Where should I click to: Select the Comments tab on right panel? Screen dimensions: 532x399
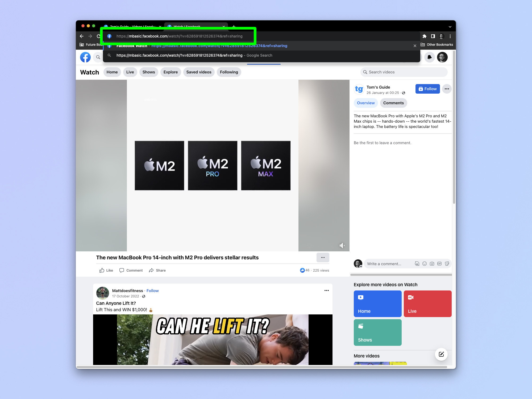click(x=393, y=103)
